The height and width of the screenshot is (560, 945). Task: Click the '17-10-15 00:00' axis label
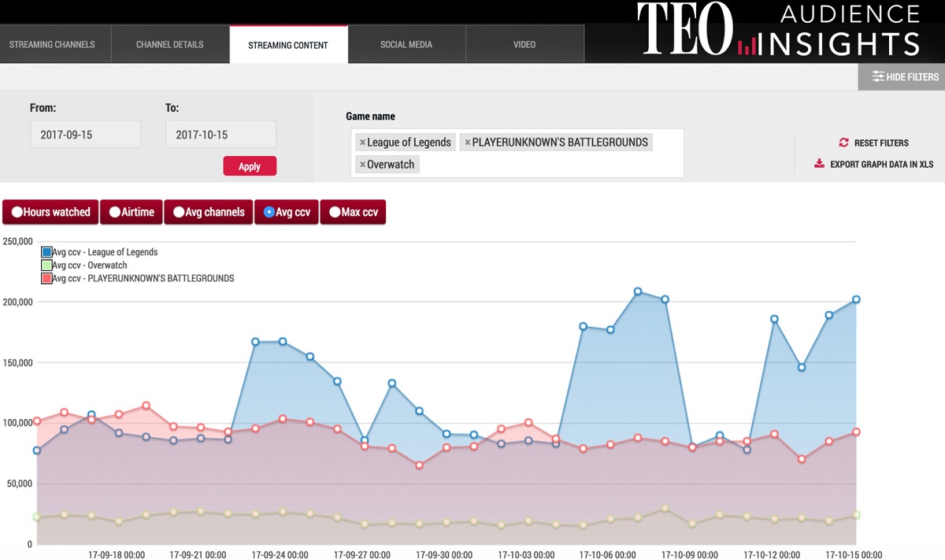click(x=853, y=554)
